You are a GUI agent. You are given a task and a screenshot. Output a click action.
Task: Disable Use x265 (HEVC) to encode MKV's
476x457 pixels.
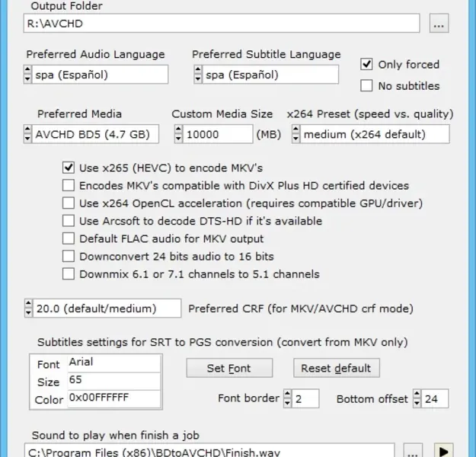(x=69, y=168)
